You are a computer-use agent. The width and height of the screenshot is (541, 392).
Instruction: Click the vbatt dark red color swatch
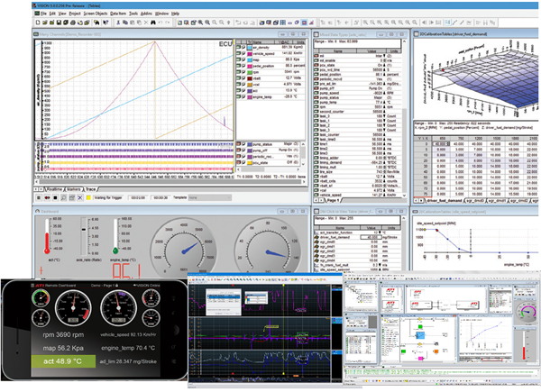pyautogui.click(x=250, y=78)
